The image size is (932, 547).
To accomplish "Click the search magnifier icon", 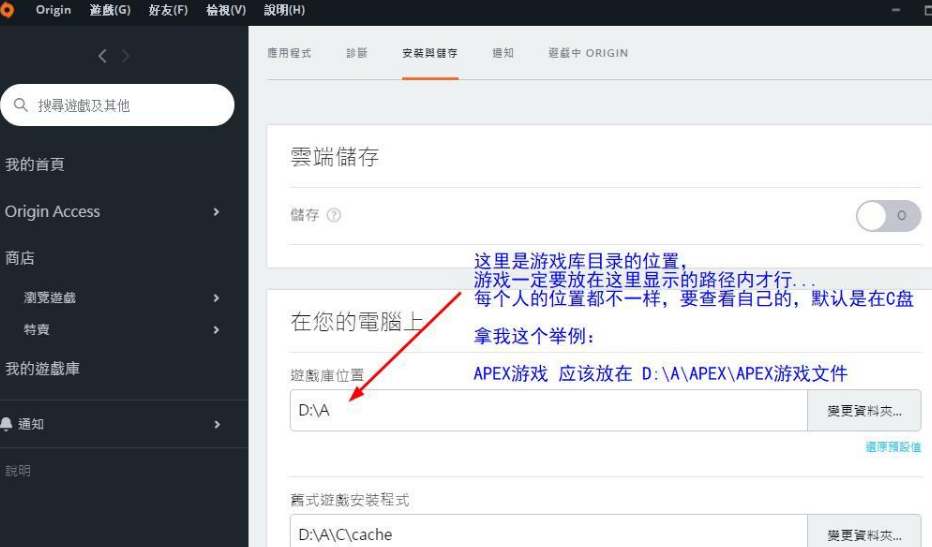I will tap(20, 105).
